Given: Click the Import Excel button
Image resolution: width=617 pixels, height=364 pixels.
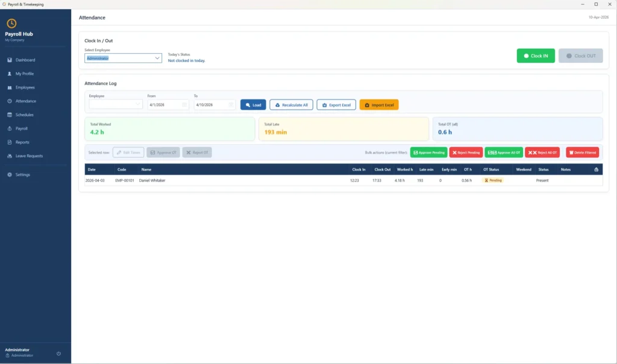Looking at the screenshot, I should 380,104.
